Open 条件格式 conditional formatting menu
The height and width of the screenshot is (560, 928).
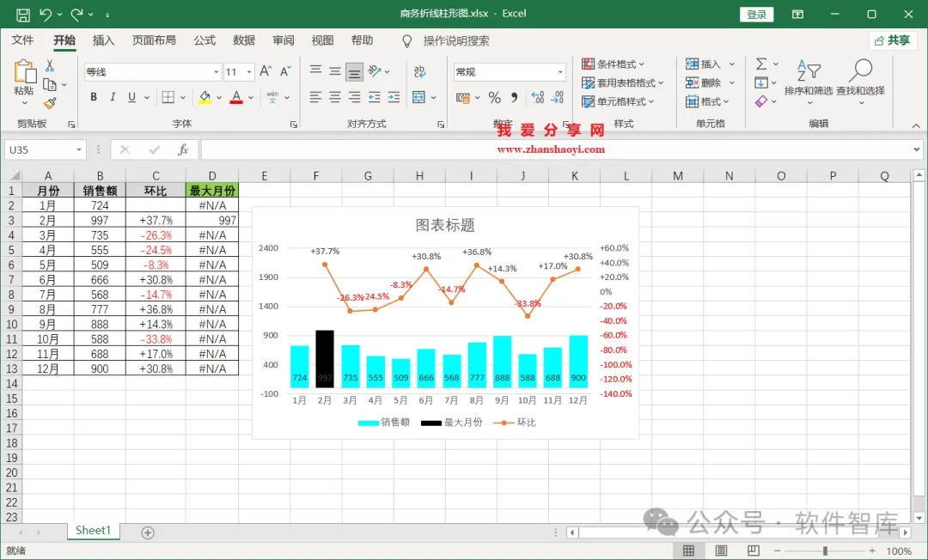click(x=614, y=64)
